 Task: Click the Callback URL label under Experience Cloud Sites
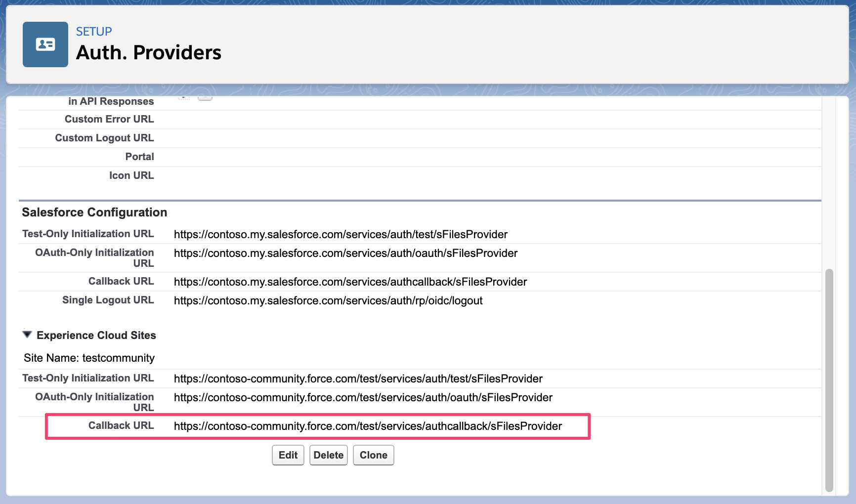121,425
